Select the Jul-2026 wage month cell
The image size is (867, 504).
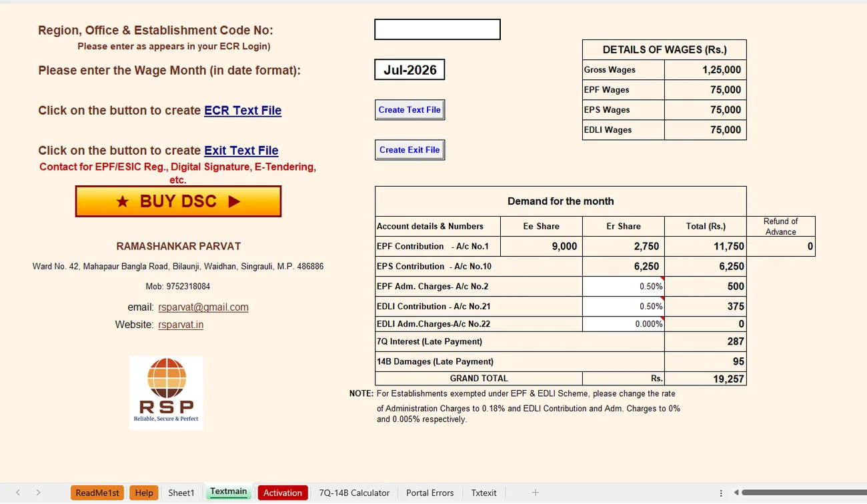coord(409,70)
